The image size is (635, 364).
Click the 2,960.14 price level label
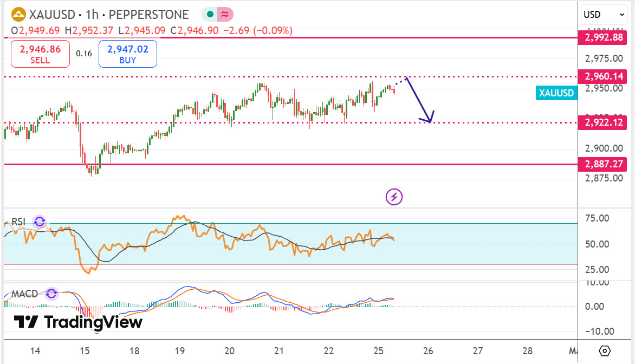603,77
